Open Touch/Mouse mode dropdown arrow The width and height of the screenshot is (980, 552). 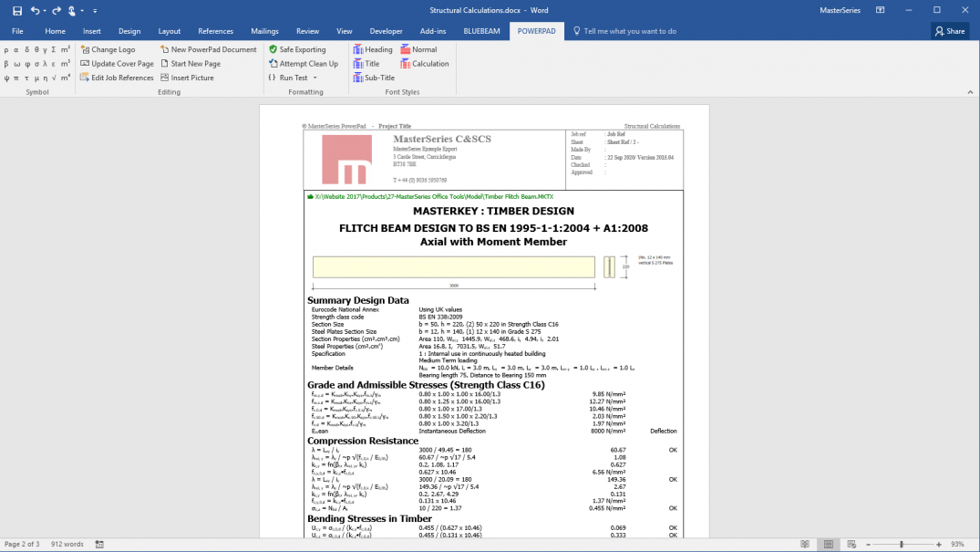coord(82,11)
